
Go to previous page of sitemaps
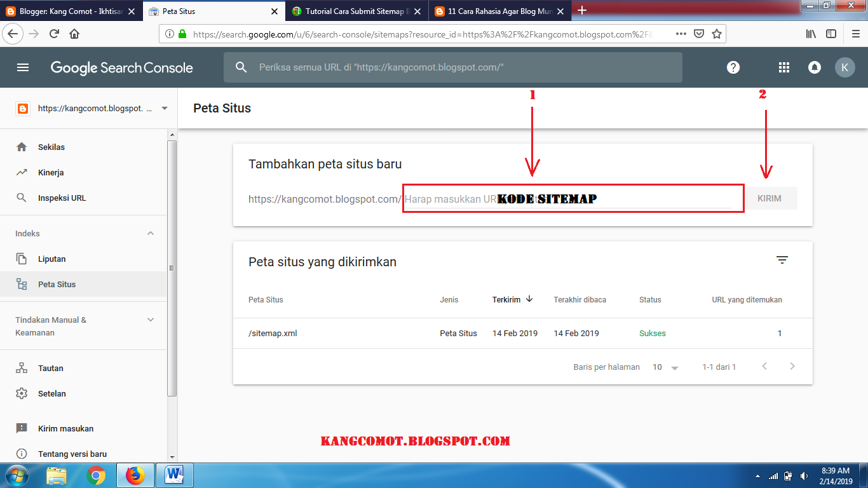[764, 366]
